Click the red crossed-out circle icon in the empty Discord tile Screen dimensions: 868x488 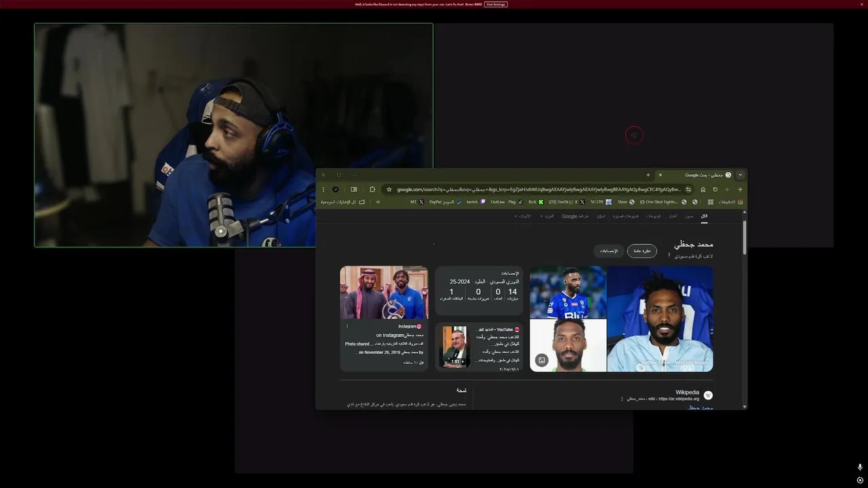(634, 136)
